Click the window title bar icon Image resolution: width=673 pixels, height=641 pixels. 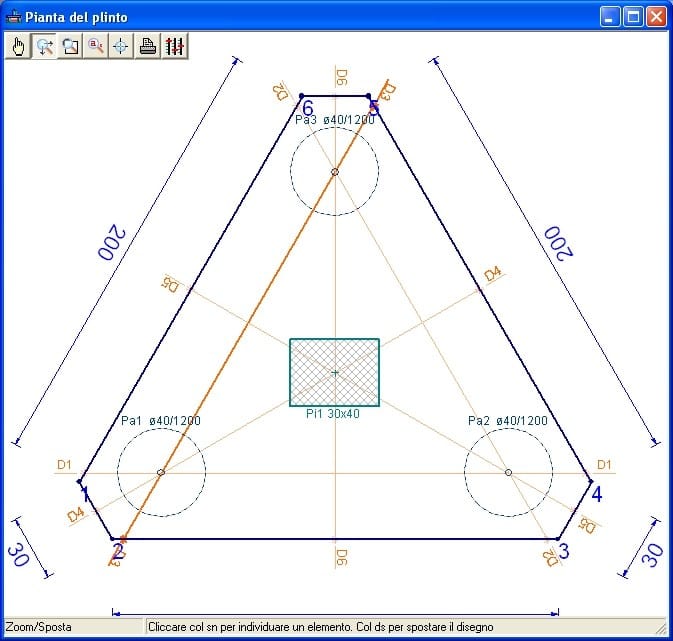coord(14,17)
